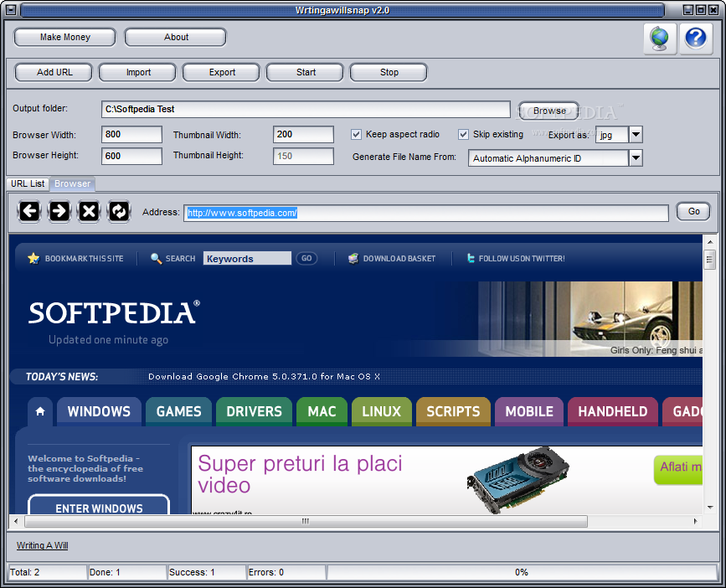Click the About button
Image resolution: width=726 pixels, height=588 pixels.
pos(176,37)
